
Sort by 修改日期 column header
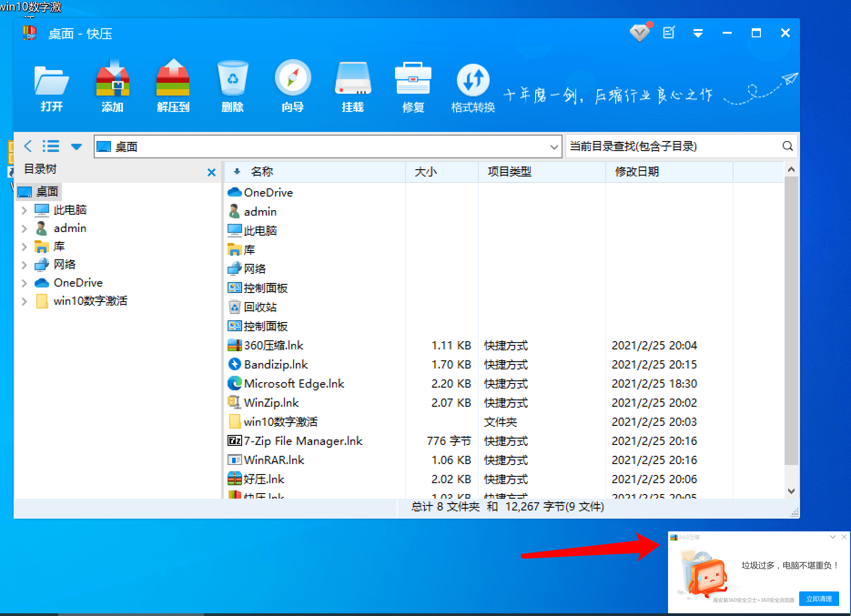[669, 172]
